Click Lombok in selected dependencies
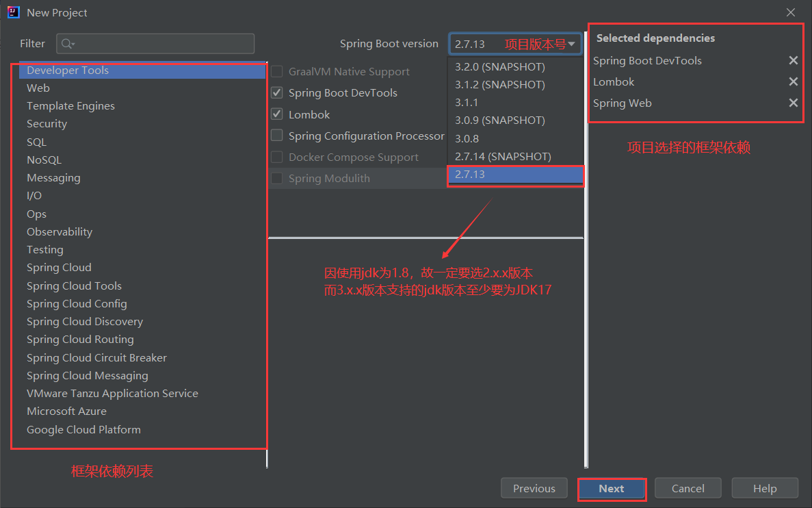The width and height of the screenshot is (812, 508). click(x=614, y=82)
